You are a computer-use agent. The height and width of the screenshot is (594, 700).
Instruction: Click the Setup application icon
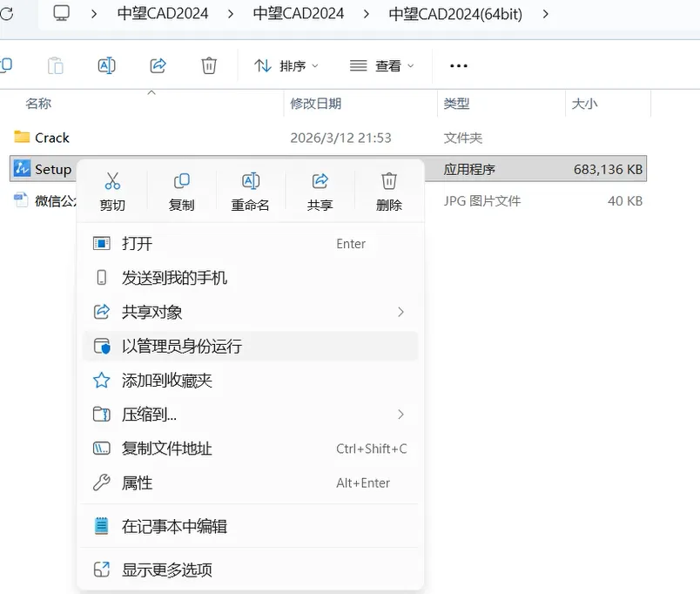(22, 168)
